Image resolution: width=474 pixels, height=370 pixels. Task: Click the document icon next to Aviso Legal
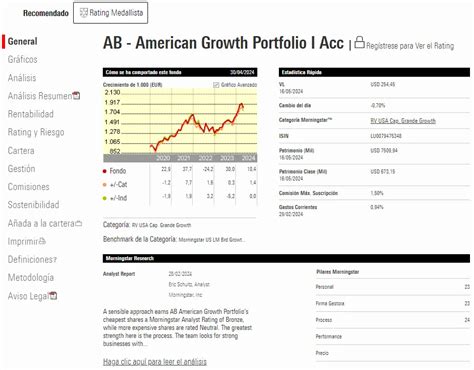click(x=53, y=296)
